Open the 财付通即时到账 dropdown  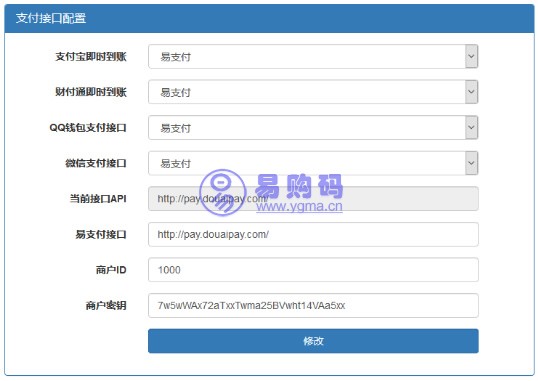click(313, 92)
